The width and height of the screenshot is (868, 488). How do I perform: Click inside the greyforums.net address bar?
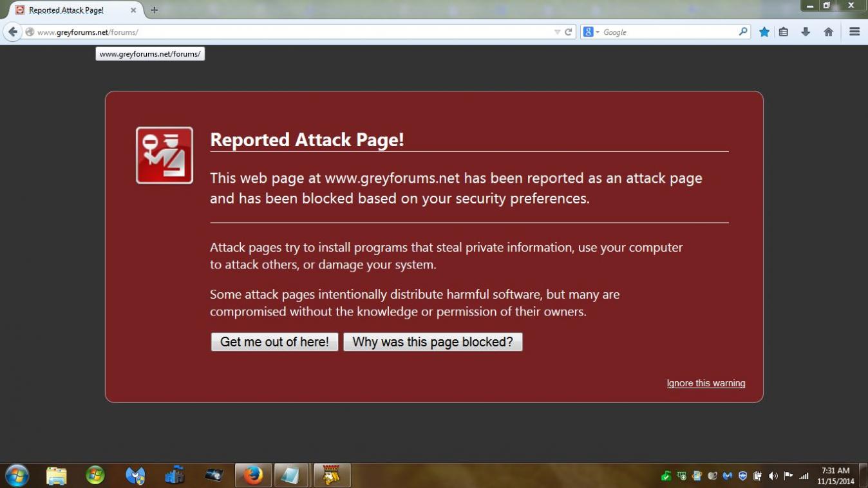pyautogui.click(x=290, y=32)
